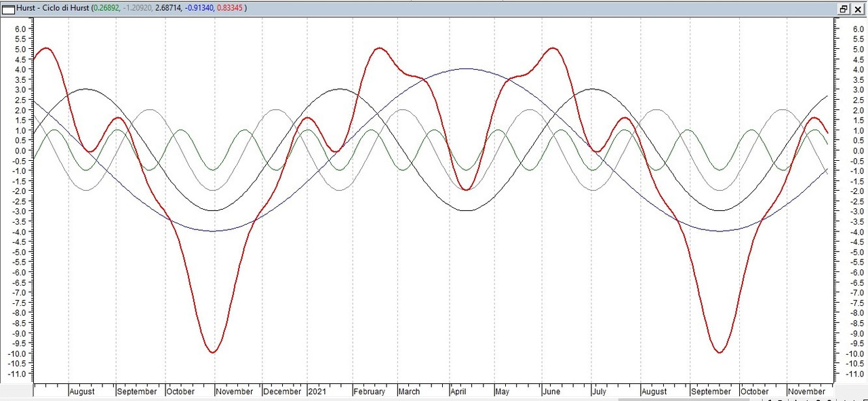Click the chart window icon beside Hurst title
The width and height of the screenshot is (868, 401).
(8, 9)
